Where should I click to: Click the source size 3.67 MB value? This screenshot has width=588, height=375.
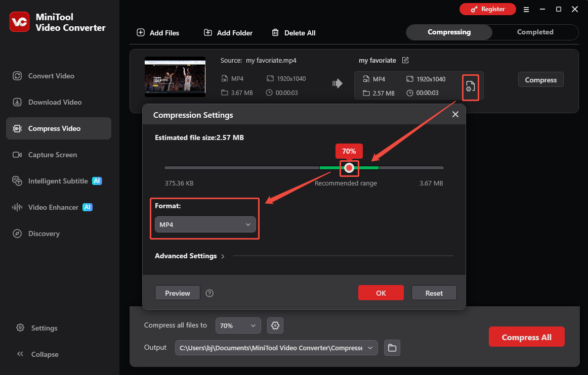point(242,92)
